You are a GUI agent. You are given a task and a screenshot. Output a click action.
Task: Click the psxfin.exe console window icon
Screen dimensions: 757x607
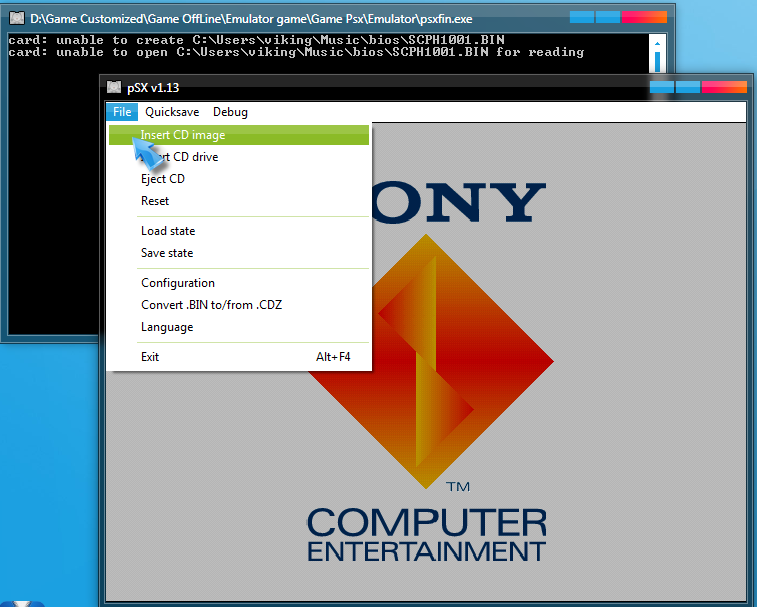(17, 18)
